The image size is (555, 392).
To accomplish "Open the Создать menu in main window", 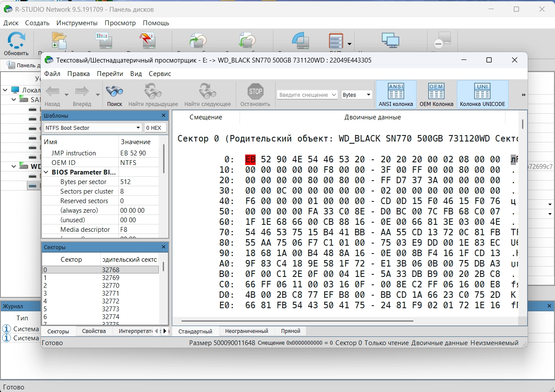I will tap(37, 23).
